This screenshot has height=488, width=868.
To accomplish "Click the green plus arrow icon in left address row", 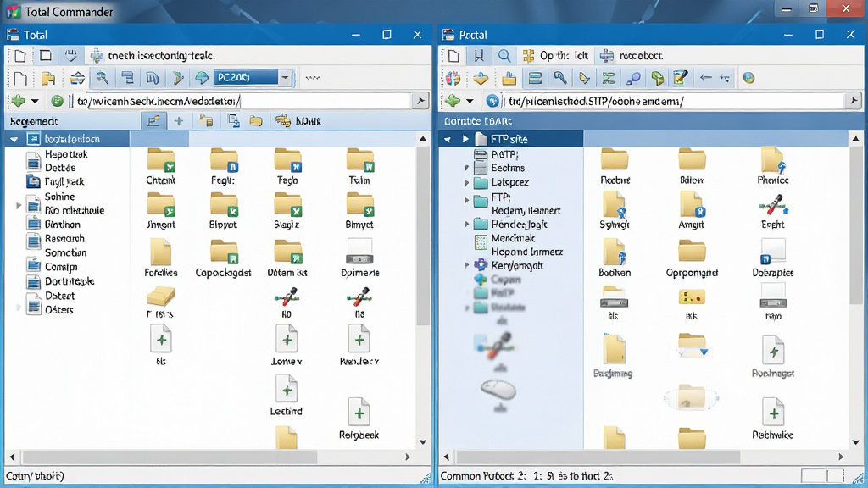I will [x=19, y=101].
